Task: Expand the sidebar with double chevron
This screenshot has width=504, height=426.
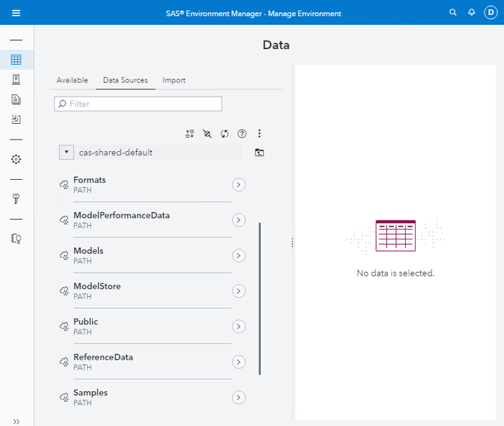Action: click(x=16, y=421)
